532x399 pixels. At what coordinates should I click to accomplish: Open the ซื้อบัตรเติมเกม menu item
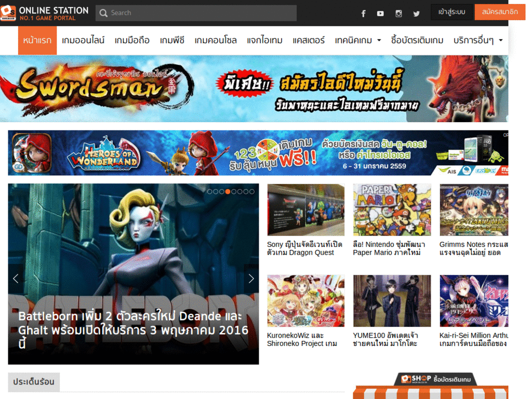[417, 41]
